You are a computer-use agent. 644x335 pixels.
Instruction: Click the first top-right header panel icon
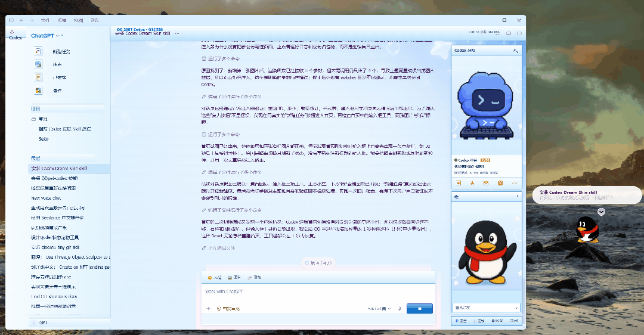click(x=509, y=33)
